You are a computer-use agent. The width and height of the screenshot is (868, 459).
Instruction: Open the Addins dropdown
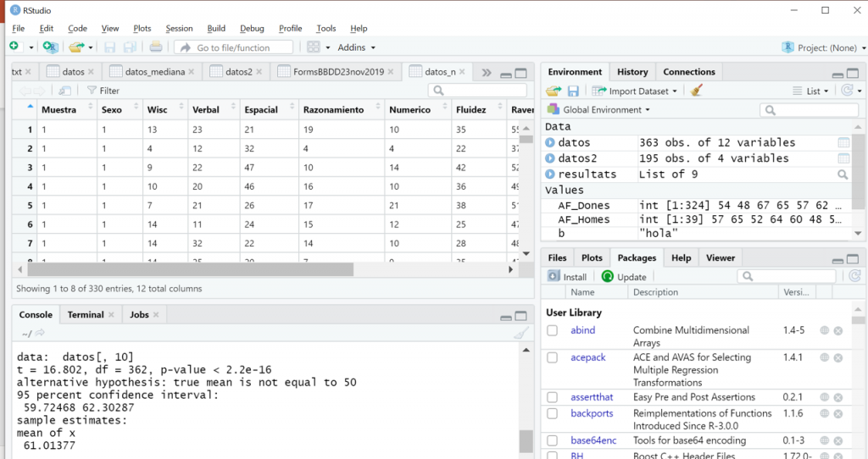356,47
